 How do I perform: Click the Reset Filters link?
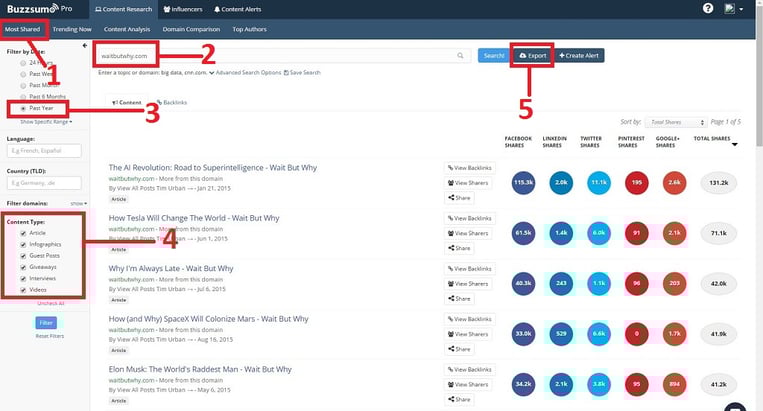[x=50, y=336]
